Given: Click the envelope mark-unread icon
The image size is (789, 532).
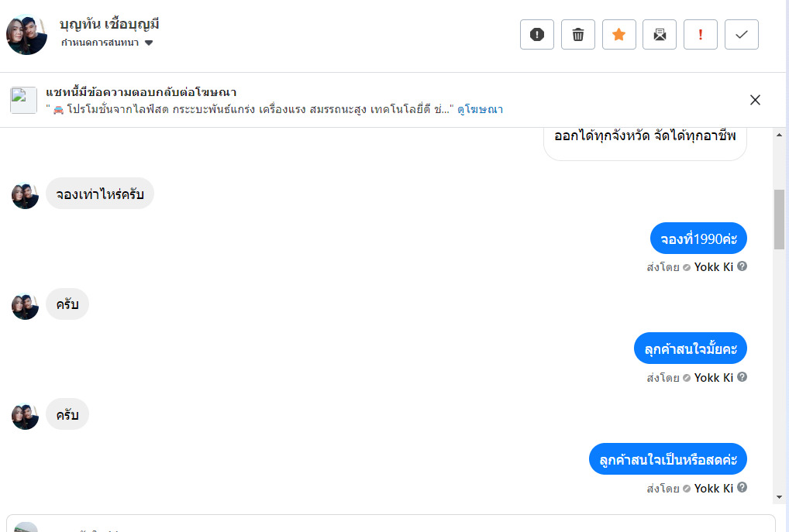Looking at the screenshot, I should (x=660, y=35).
